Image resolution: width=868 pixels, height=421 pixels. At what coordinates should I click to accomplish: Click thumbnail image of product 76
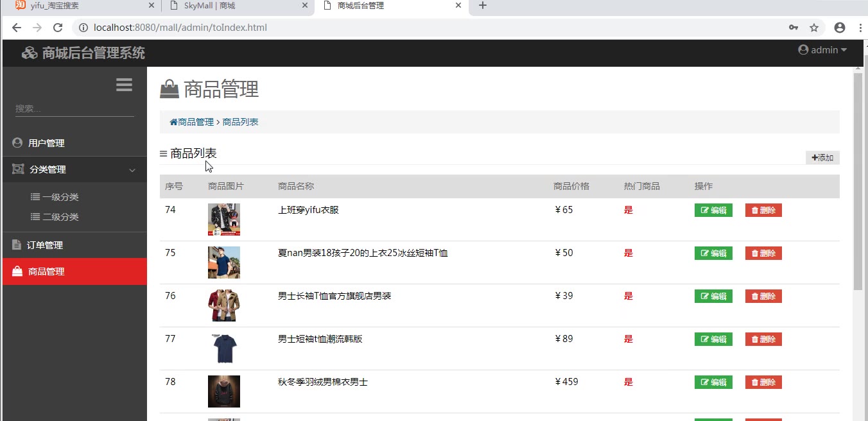(x=224, y=305)
